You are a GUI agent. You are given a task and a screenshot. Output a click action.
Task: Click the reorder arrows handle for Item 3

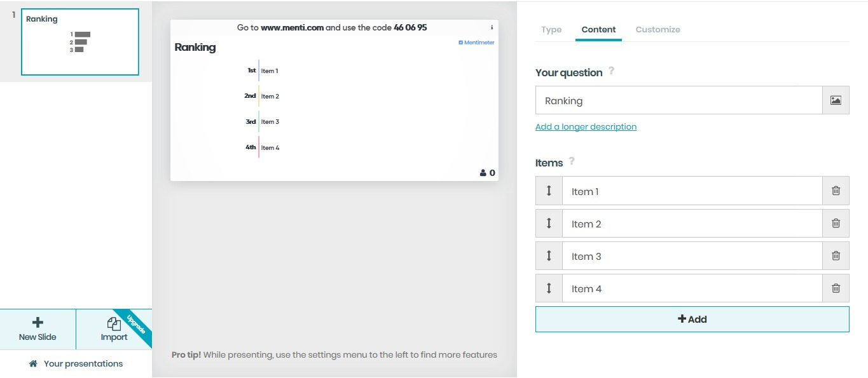click(549, 255)
